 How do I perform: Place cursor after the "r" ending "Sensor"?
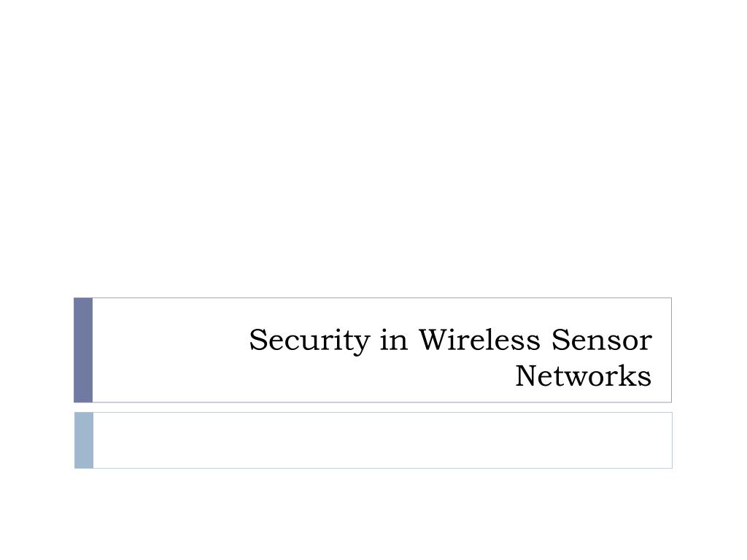[653, 340]
